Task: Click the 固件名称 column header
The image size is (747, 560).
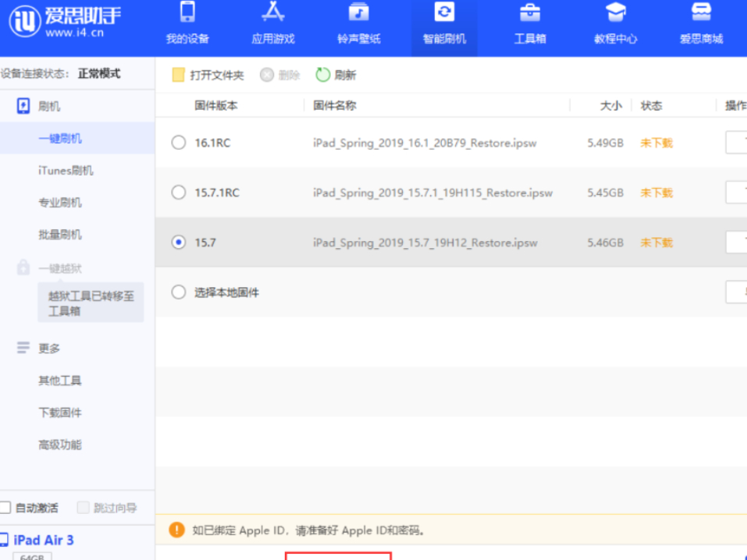Action: (334, 105)
